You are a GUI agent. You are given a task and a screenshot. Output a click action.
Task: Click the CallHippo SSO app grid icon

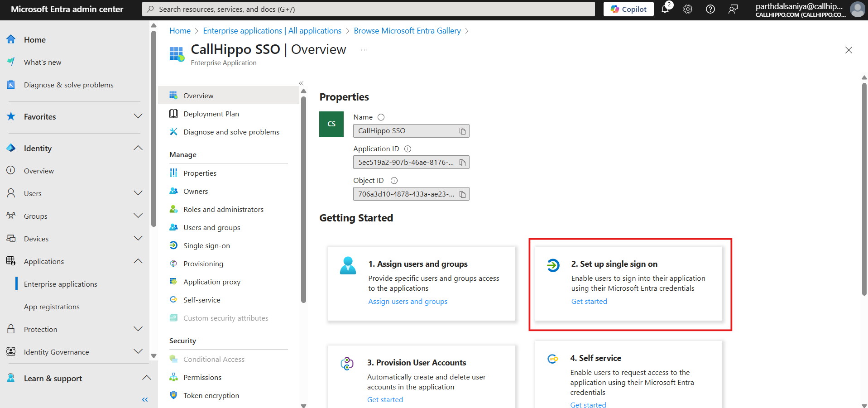point(177,54)
